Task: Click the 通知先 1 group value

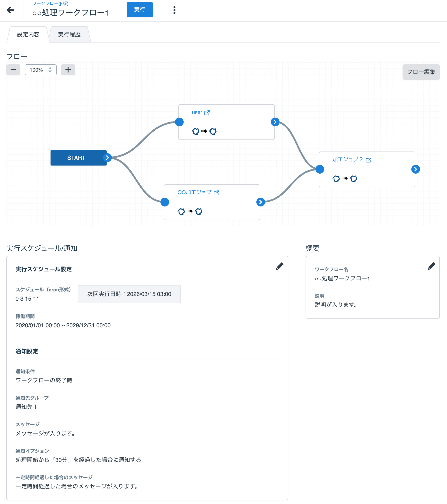Action: coord(26,407)
